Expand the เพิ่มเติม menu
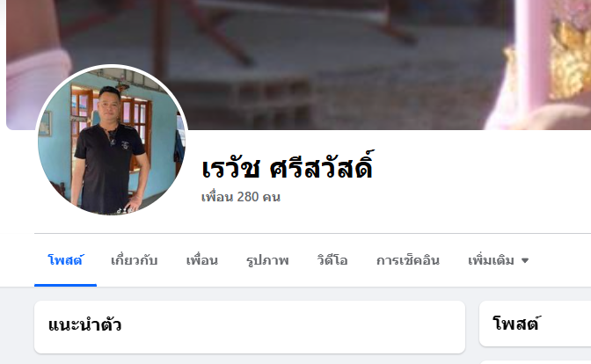 point(499,260)
